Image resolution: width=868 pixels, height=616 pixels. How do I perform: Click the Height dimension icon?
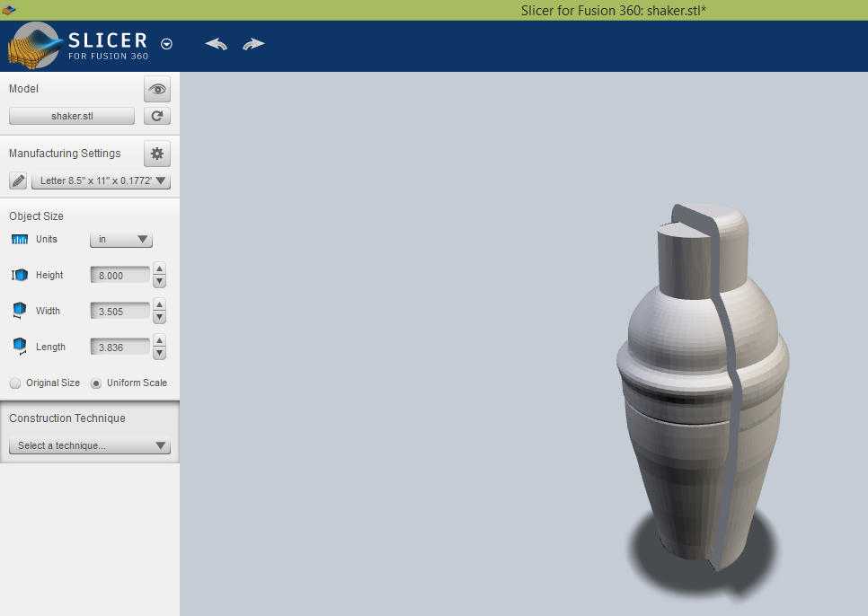(x=20, y=275)
